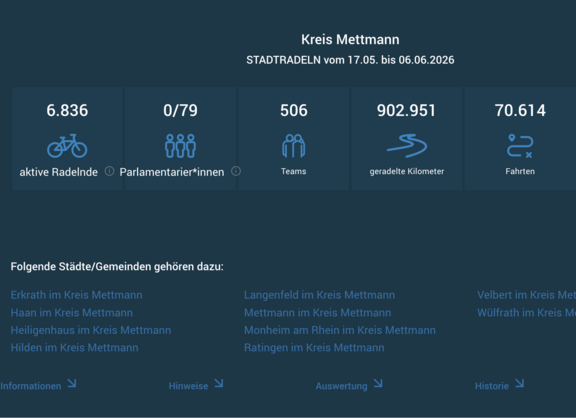Jump to Historie section

(x=492, y=386)
